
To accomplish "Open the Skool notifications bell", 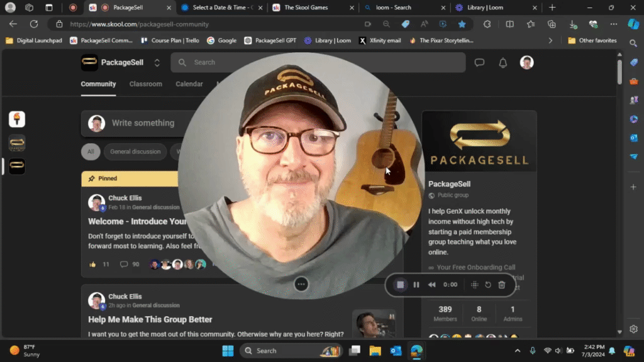I will pos(501,62).
